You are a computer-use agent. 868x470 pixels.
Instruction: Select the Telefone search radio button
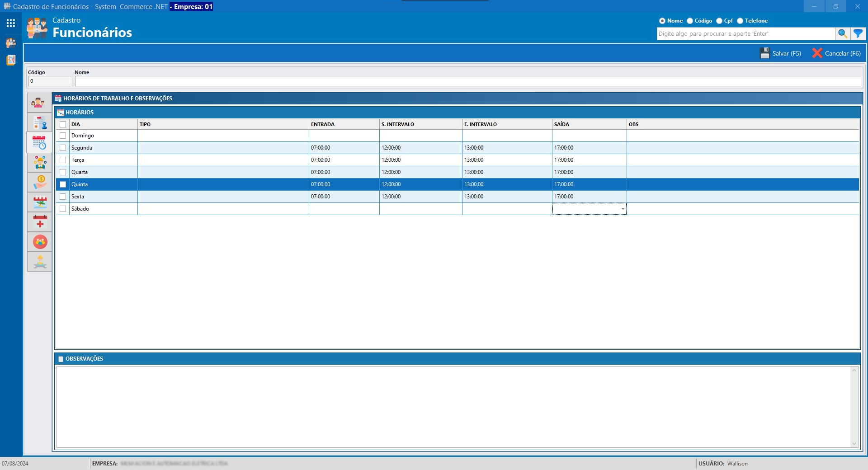[740, 21]
